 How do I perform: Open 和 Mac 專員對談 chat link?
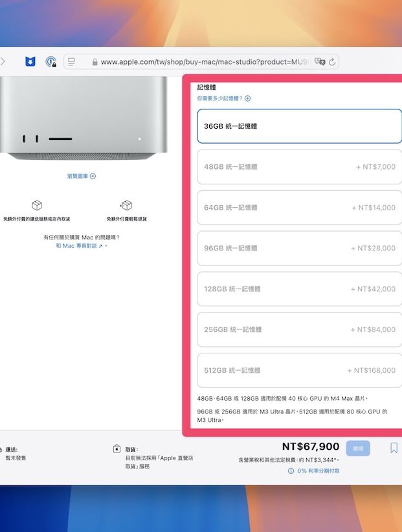point(80,246)
